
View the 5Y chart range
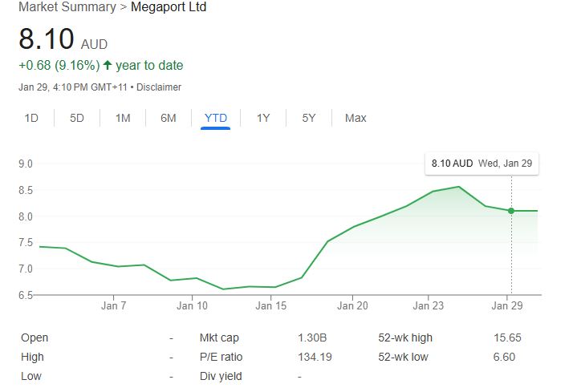pos(309,118)
